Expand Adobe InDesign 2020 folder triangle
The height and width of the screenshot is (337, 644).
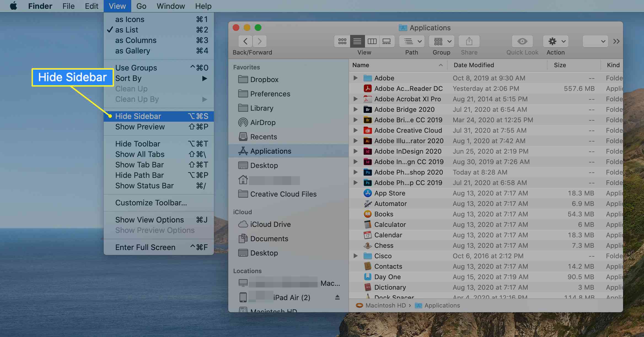(356, 151)
